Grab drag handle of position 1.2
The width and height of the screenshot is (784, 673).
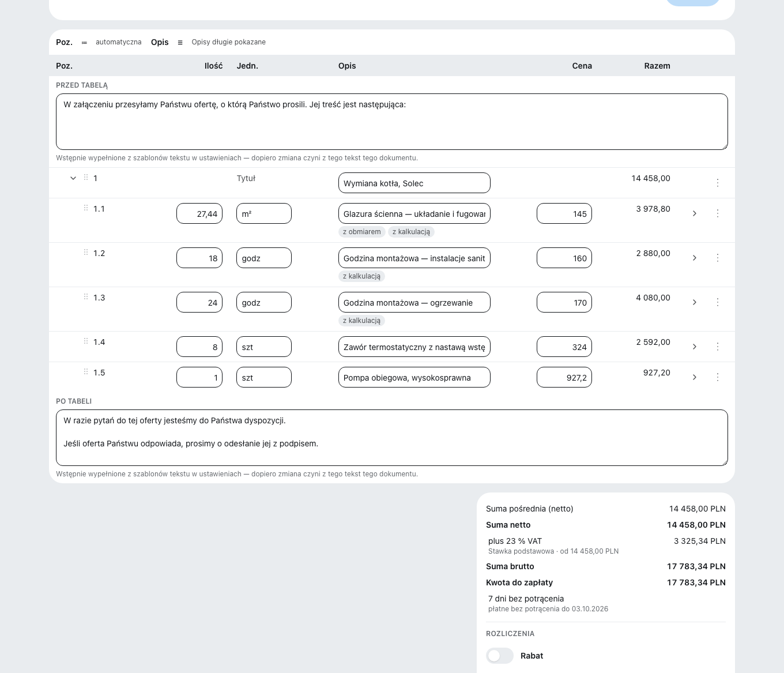(x=86, y=253)
